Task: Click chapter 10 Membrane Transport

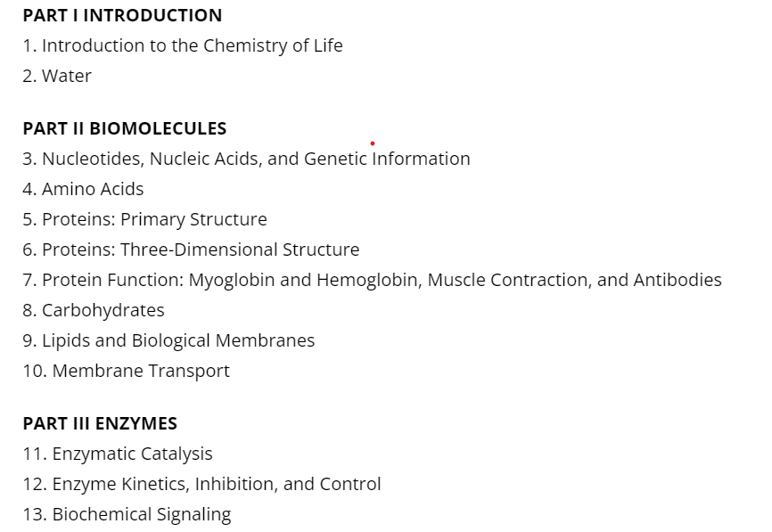Action: pos(126,371)
